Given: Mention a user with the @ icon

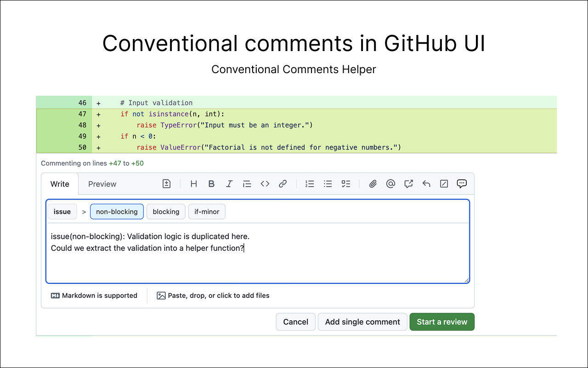Looking at the screenshot, I should point(390,184).
